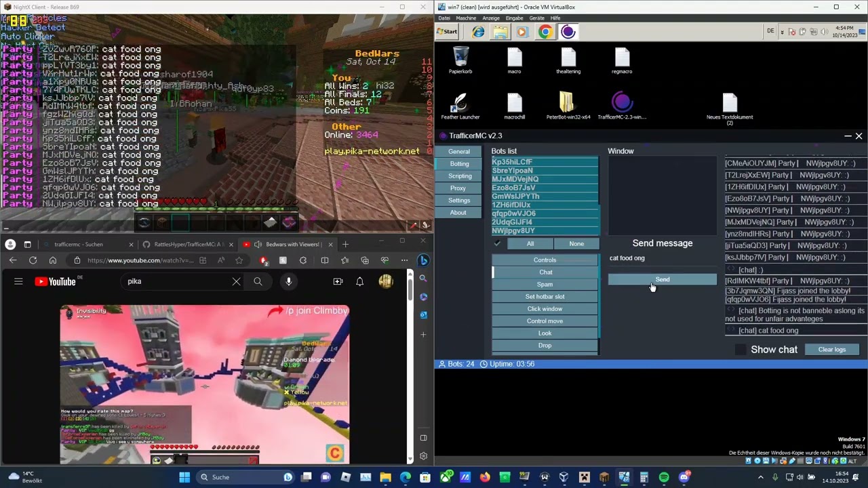Screen dimensions: 868x488
Task: Switch to Scripting tab in TrafficerMC
Action: click(460, 176)
